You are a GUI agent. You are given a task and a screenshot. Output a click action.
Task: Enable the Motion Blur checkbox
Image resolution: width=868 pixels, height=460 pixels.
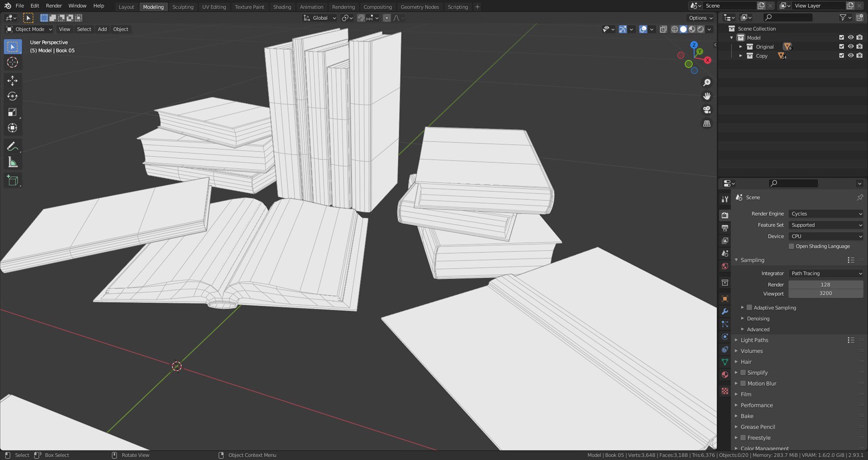[743, 384]
